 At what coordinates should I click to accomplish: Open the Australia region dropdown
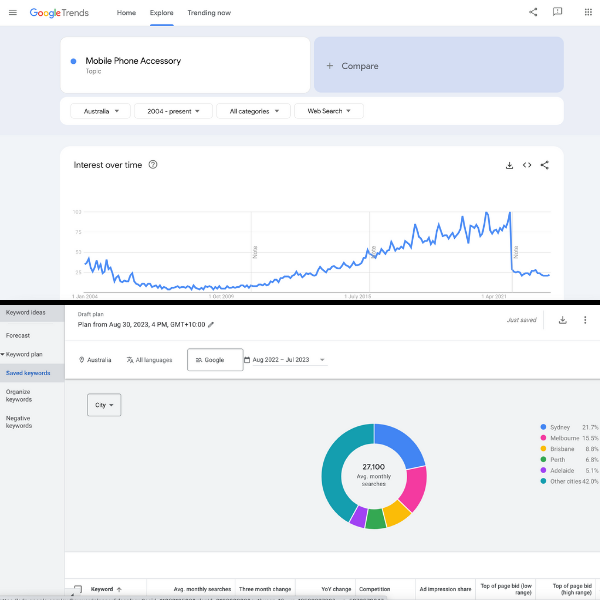(100, 111)
